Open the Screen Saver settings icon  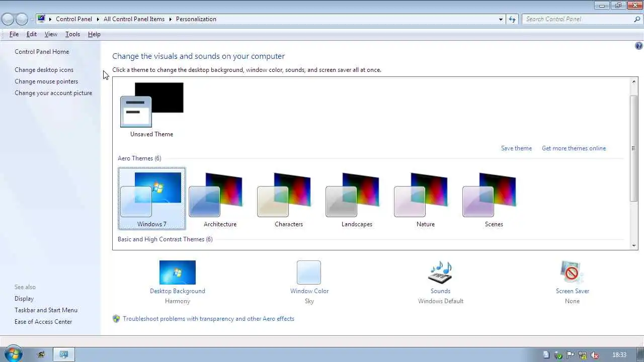pyautogui.click(x=572, y=273)
